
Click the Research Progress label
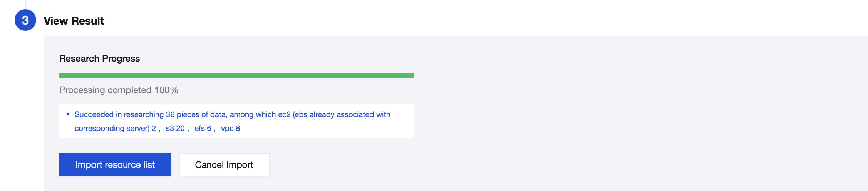click(x=99, y=59)
